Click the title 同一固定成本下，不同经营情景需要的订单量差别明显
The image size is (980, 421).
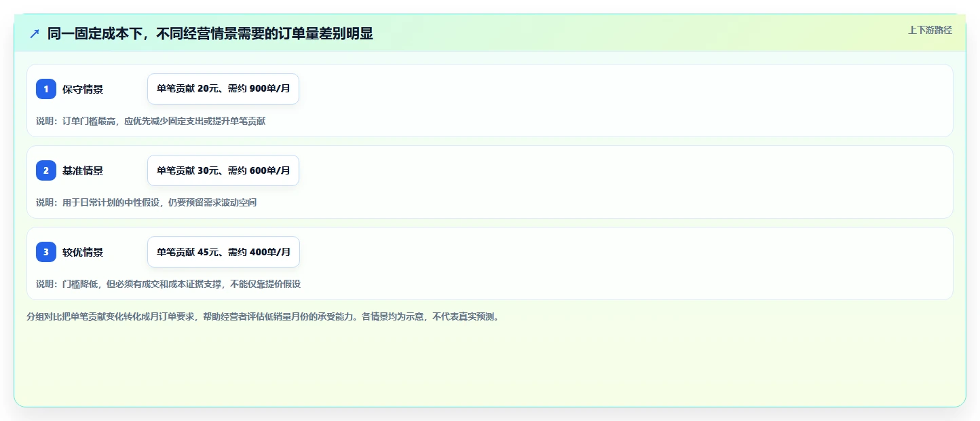click(210, 34)
